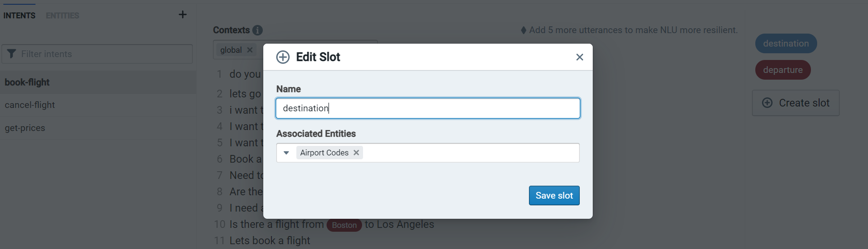Select the destination slot tag
This screenshot has height=249, width=868.
pyautogui.click(x=786, y=43)
